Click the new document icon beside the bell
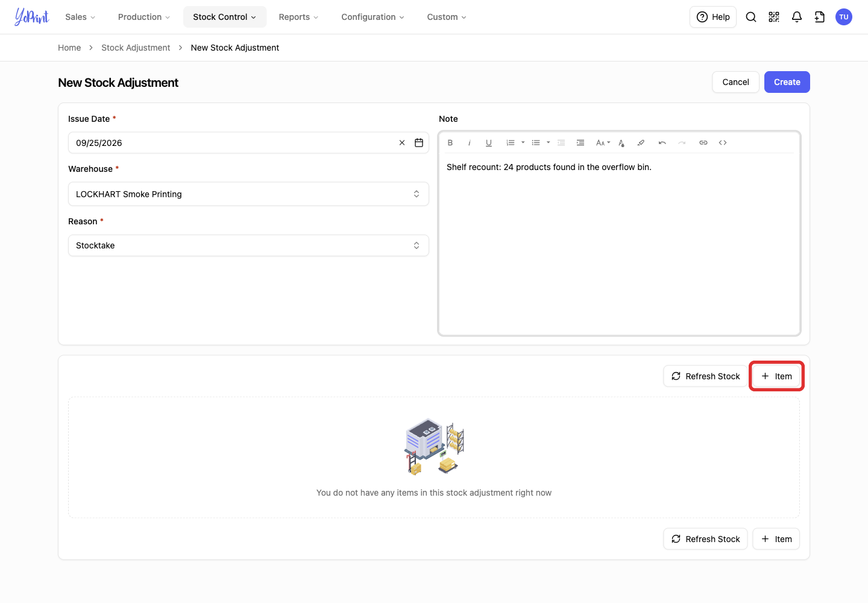The height and width of the screenshot is (603, 868). pos(820,17)
